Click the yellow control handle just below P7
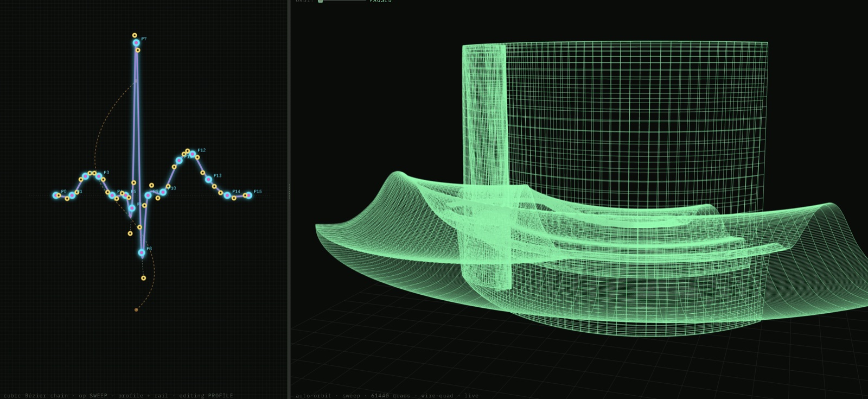Screen dimensions: 868x399 [x=138, y=50]
